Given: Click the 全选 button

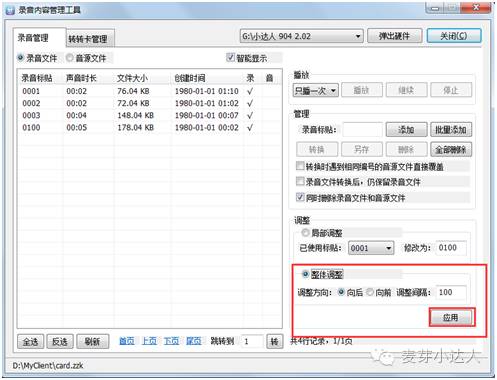Looking at the screenshot, I should (x=30, y=342).
